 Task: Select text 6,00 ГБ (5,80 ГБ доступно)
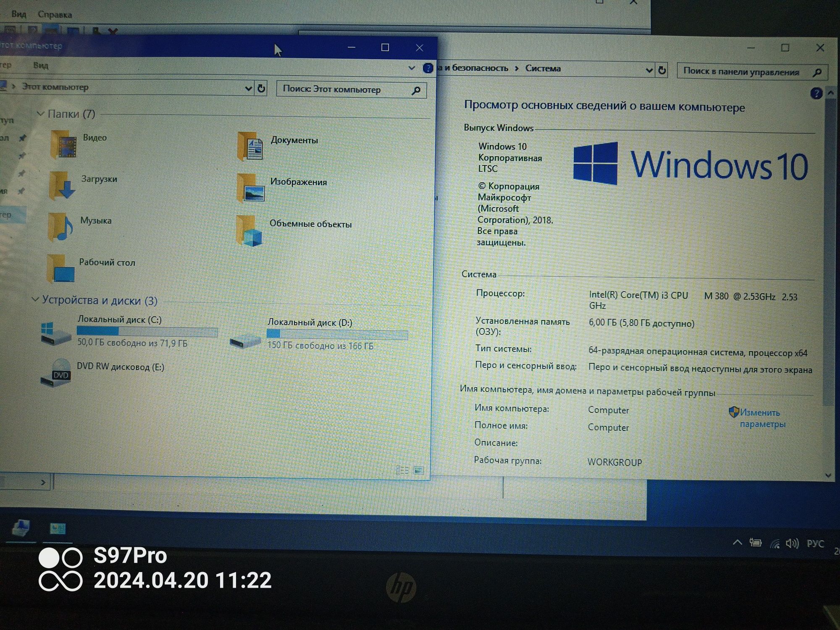641,323
